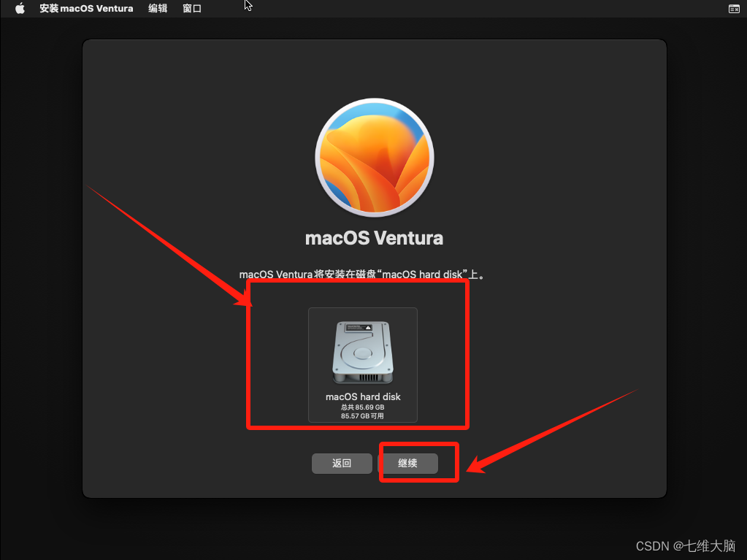Click the 'macOS hard disk' disk name label

[x=363, y=396]
